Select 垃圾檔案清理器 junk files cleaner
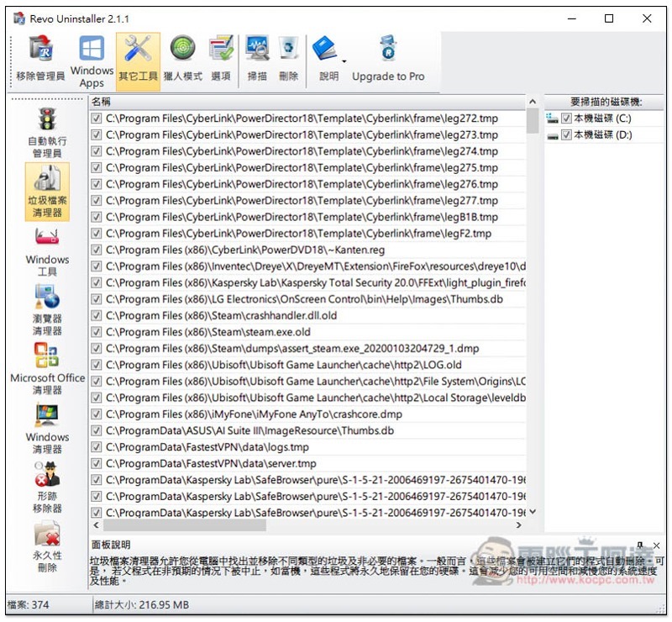The image size is (672, 622). pyautogui.click(x=47, y=192)
